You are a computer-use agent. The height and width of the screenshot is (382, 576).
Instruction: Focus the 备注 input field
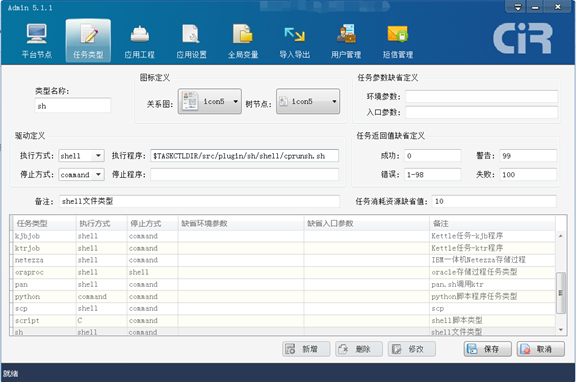click(199, 201)
